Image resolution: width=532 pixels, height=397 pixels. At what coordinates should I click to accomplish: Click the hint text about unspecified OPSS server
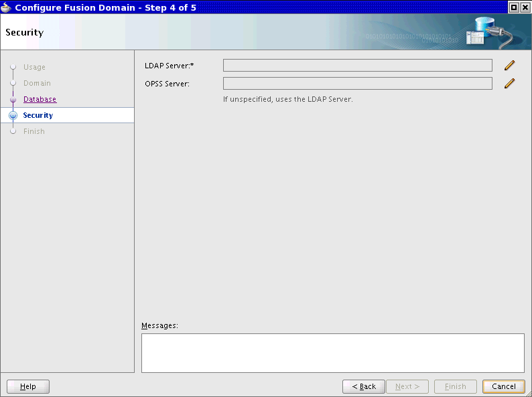pyautogui.click(x=287, y=99)
